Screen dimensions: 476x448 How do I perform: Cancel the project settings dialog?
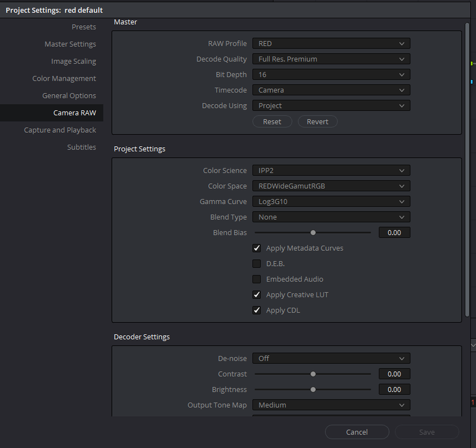pos(357,432)
